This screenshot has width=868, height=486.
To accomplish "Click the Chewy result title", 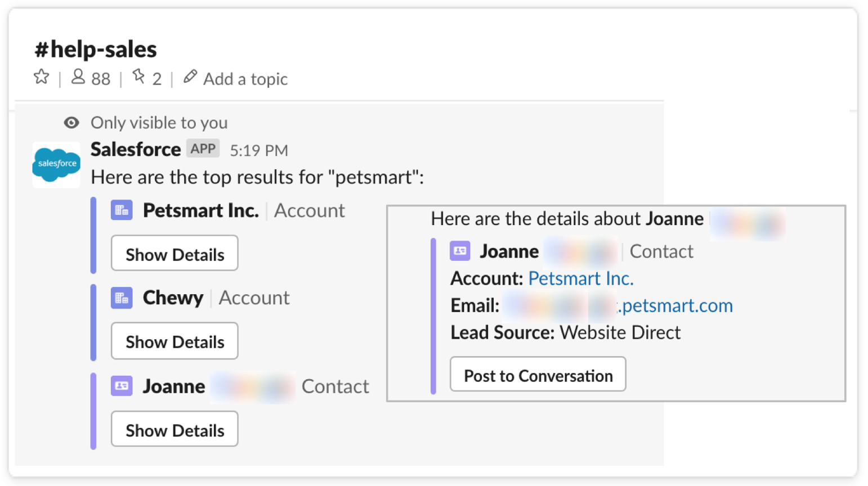I will point(173,298).
